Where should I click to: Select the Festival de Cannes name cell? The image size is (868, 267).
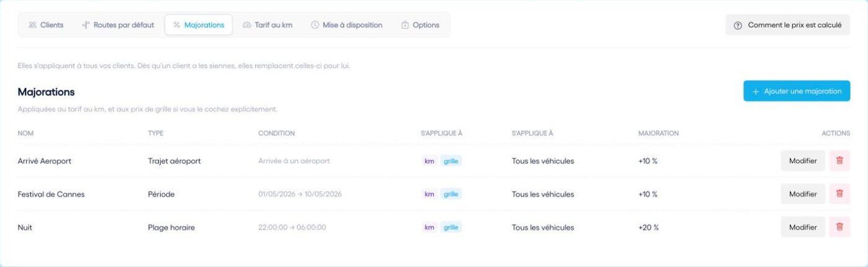point(51,194)
